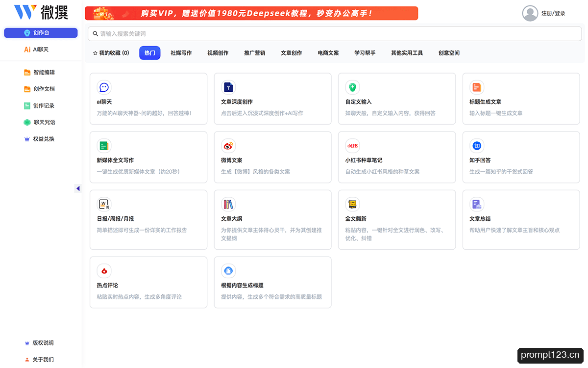Click the VIP Deepseek promotion banner
588x368 pixels.
(x=251, y=13)
